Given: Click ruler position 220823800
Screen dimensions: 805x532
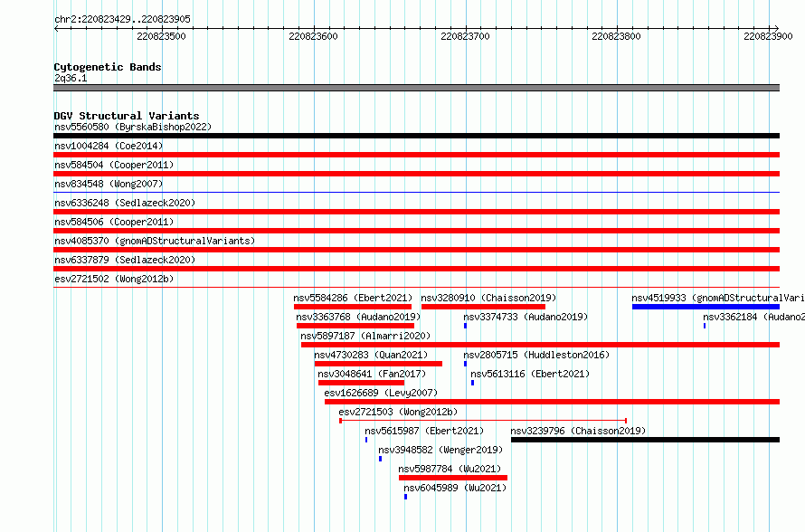Looking at the screenshot, I should [616, 36].
